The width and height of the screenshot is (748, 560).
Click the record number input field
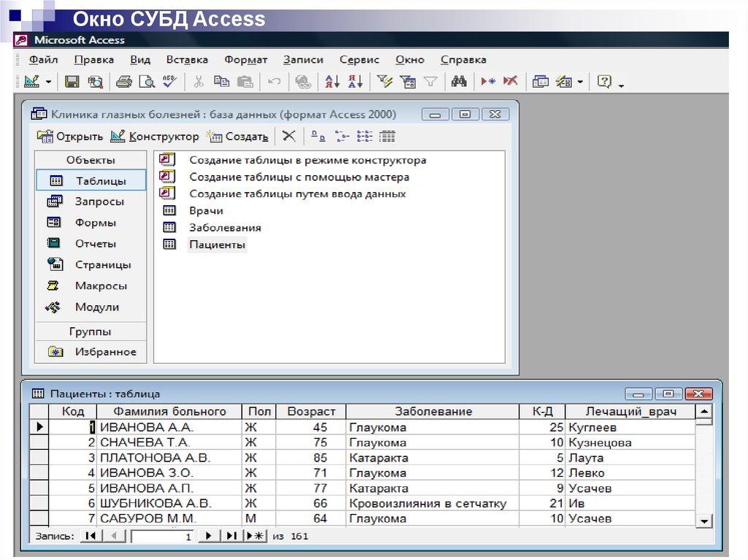(164, 537)
